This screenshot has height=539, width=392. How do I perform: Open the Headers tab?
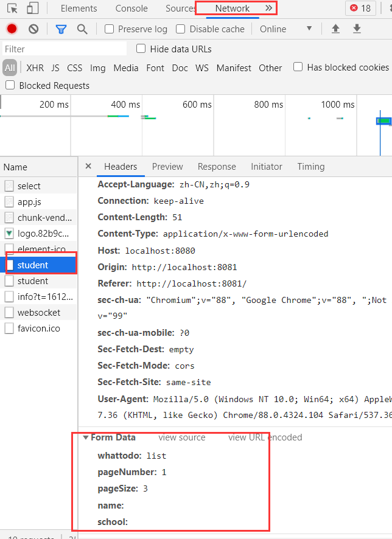point(121,167)
